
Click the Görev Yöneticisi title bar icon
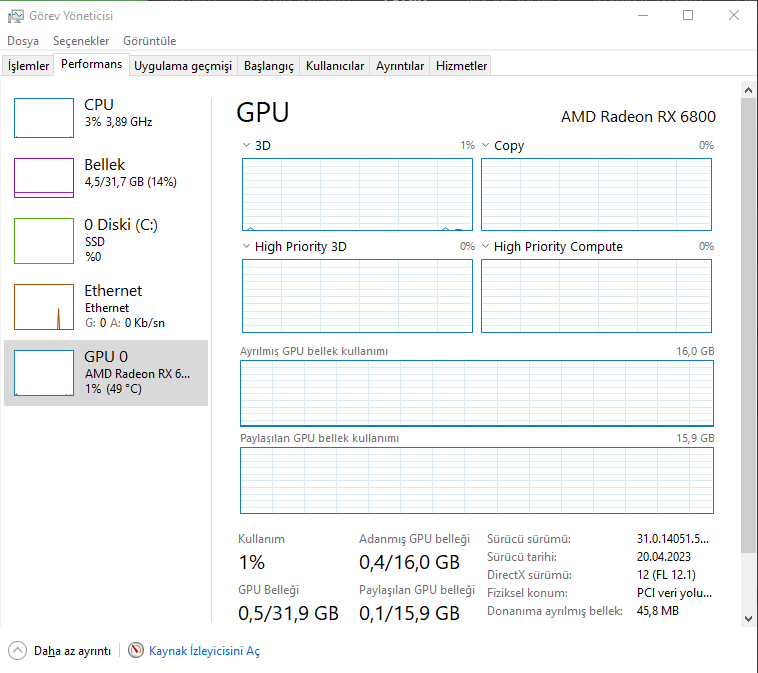point(15,16)
